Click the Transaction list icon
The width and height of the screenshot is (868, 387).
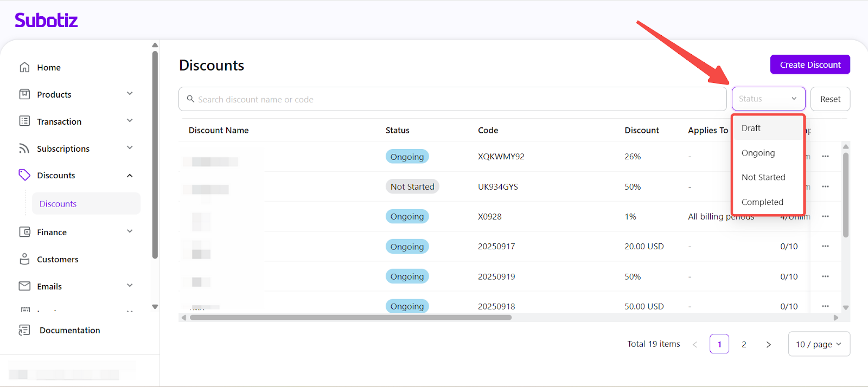coord(24,121)
